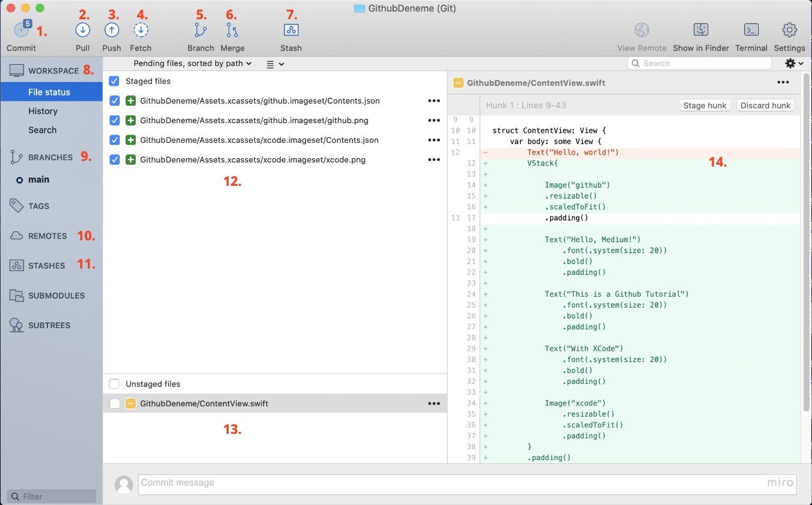The image size is (812, 505).
Task: Open Terminal from the toolbar
Action: 751,30
